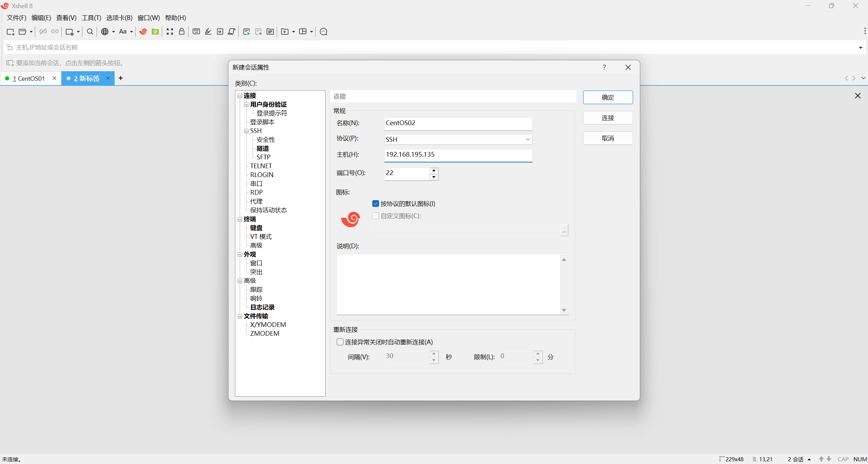Click the 连接 button in the dialog

[x=608, y=118]
